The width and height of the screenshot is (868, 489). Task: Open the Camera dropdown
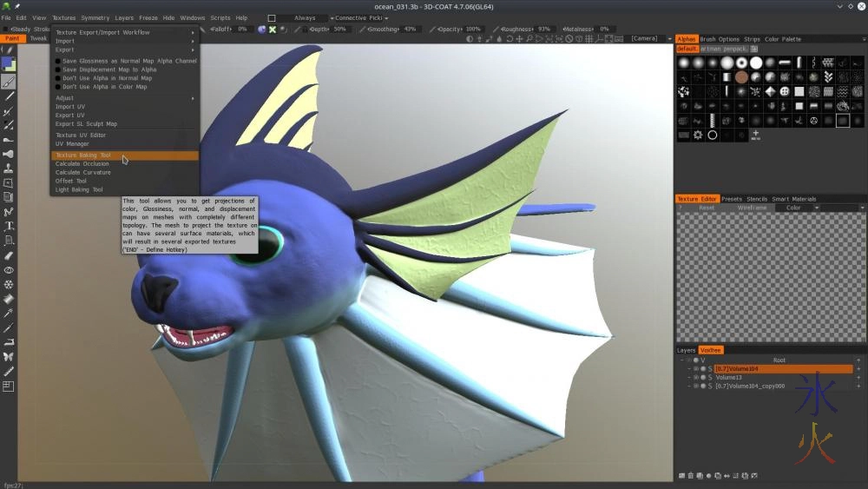pos(646,38)
